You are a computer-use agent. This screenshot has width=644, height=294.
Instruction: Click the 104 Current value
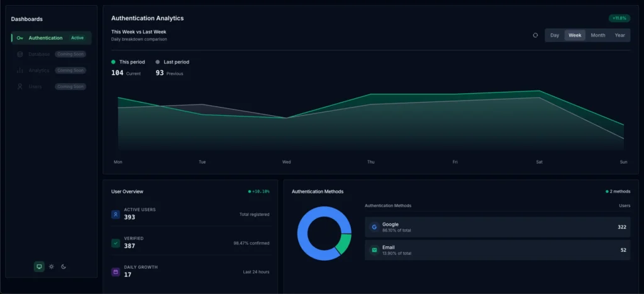(118, 73)
